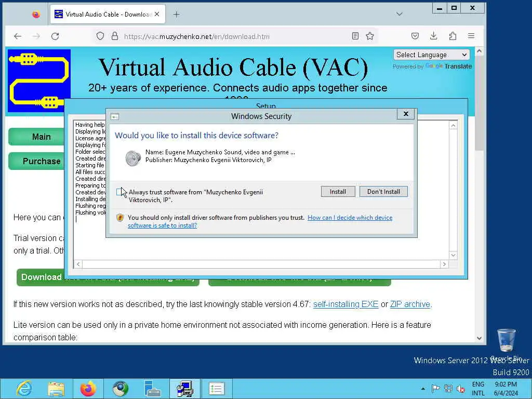Open the extensions puzzle icon
532x399 pixels.
coord(453,36)
